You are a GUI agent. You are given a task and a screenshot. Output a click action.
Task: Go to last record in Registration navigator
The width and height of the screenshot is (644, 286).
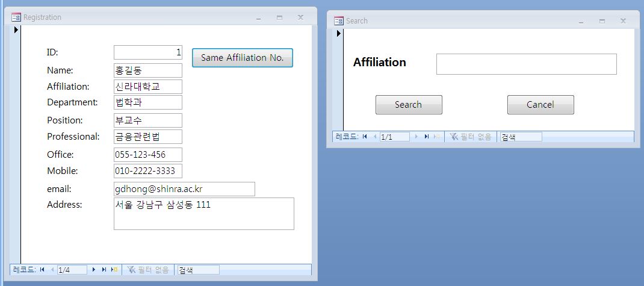point(104,270)
